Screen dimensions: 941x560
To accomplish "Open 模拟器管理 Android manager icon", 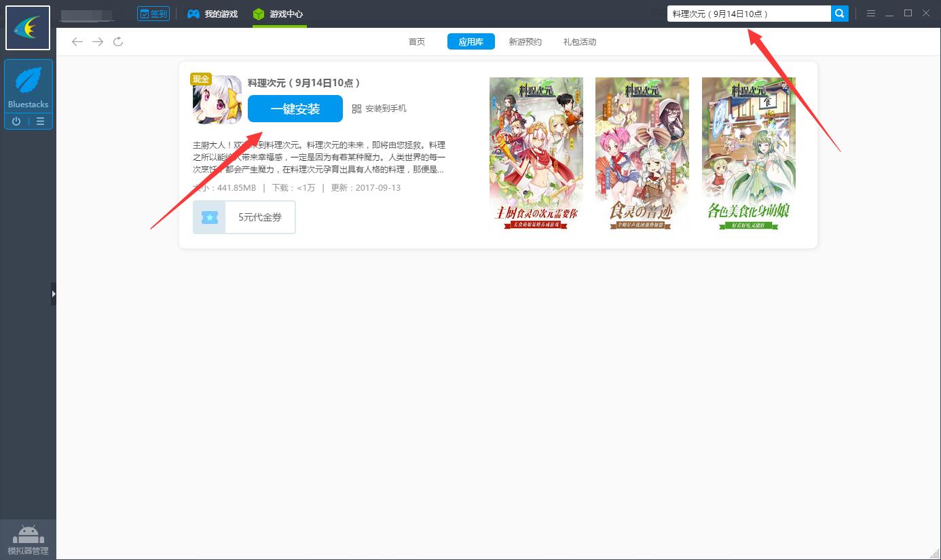I will 28,540.
